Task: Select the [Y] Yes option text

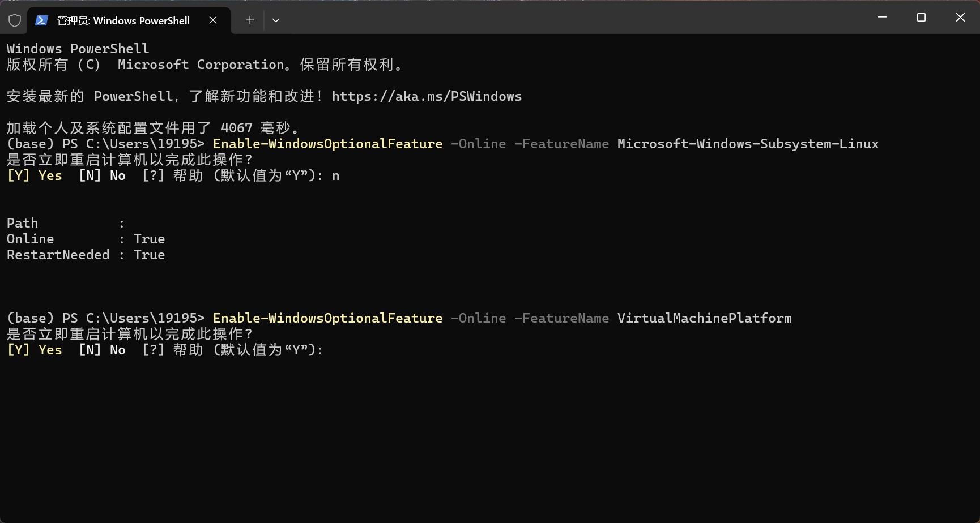Action: [x=34, y=175]
